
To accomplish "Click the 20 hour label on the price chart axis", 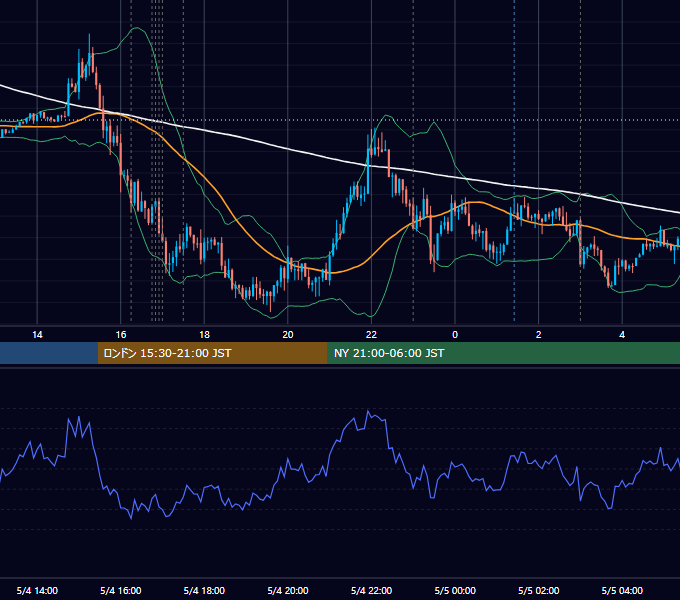I will click(288, 335).
